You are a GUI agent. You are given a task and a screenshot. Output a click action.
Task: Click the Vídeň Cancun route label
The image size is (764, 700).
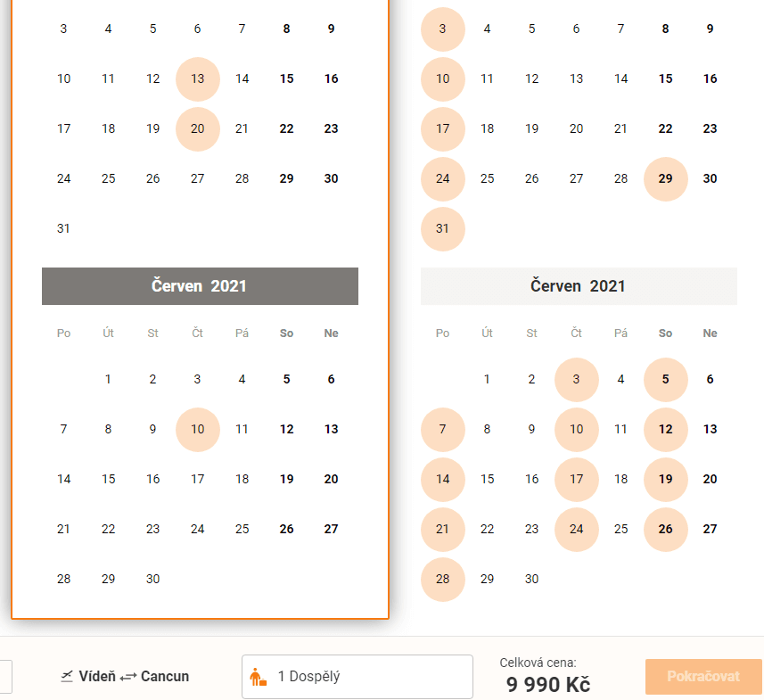click(x=125, y=677)
